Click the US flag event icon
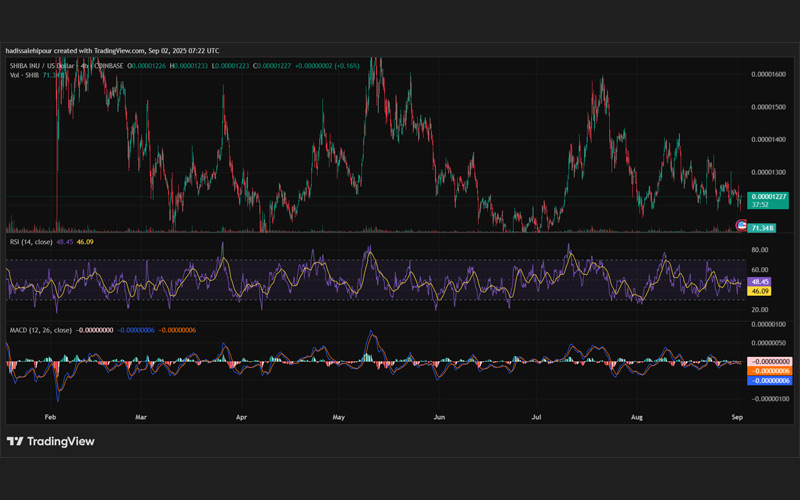The width and height of the screenshot is (800, 500). tap(741, 225)
